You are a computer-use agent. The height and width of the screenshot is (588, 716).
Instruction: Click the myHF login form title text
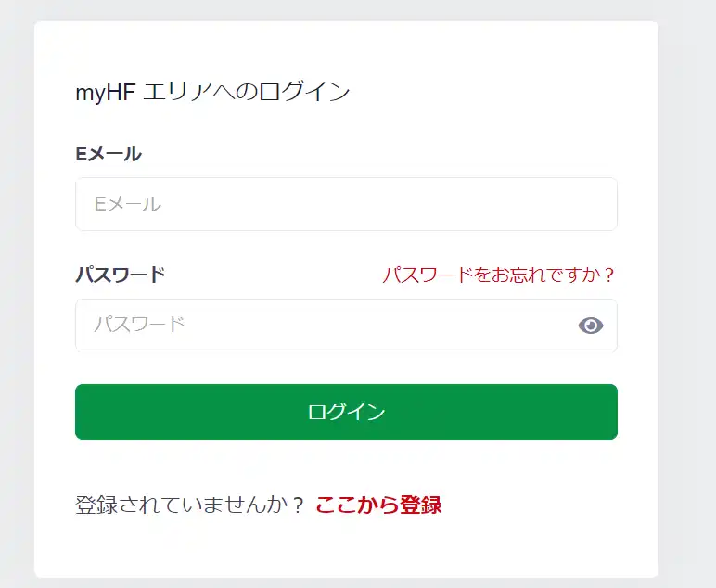(212, 92)
